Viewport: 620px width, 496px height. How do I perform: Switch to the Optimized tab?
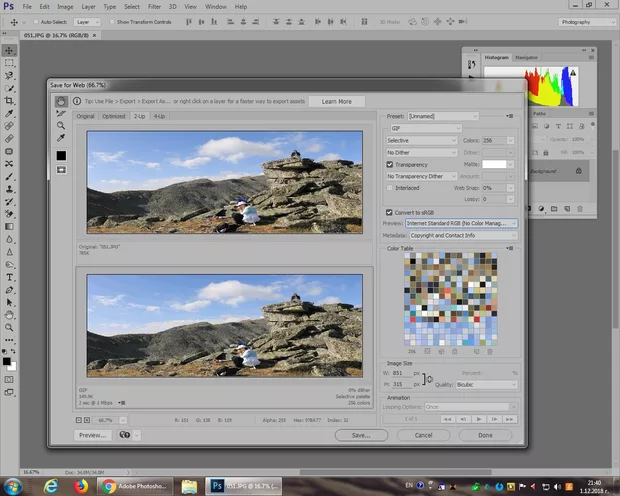click(x=113, y=116)
